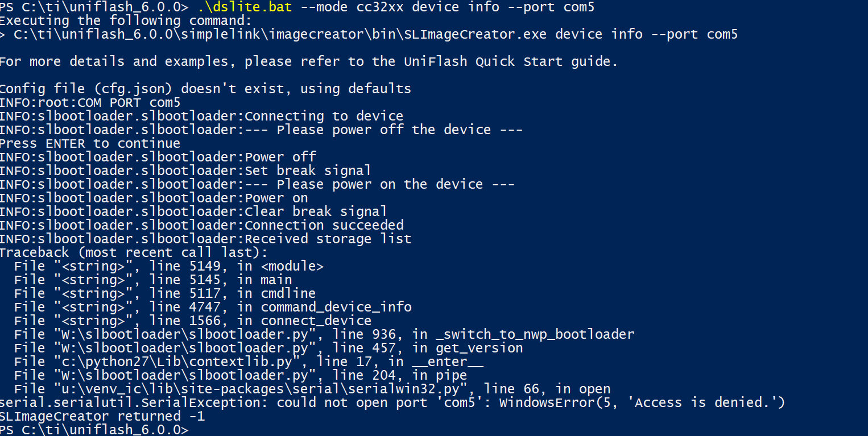868x436 pixels.
Task: Click the 'Config file (cfg.json) doesn't exist' line
Action: [x=205, y=89]
